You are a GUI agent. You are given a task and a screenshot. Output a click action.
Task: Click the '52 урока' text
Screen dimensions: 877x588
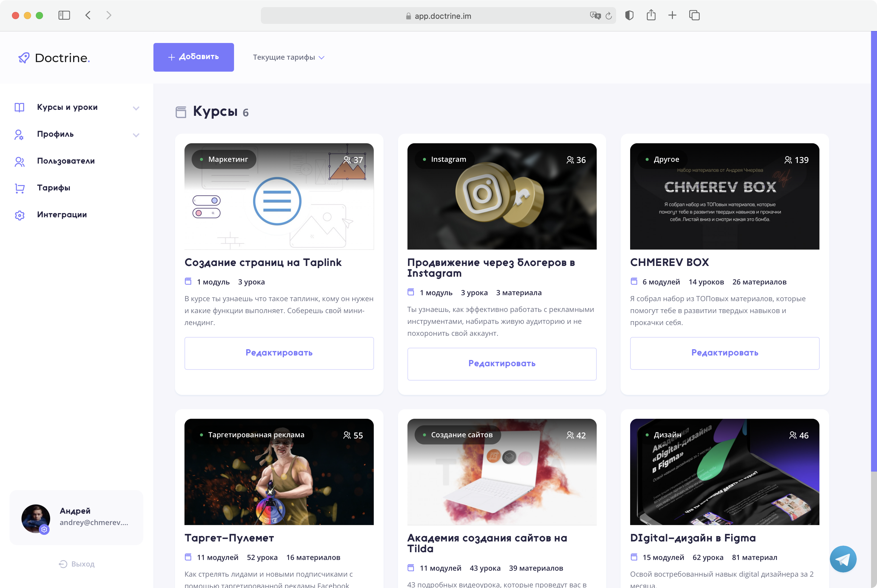[x=262, y=558]
